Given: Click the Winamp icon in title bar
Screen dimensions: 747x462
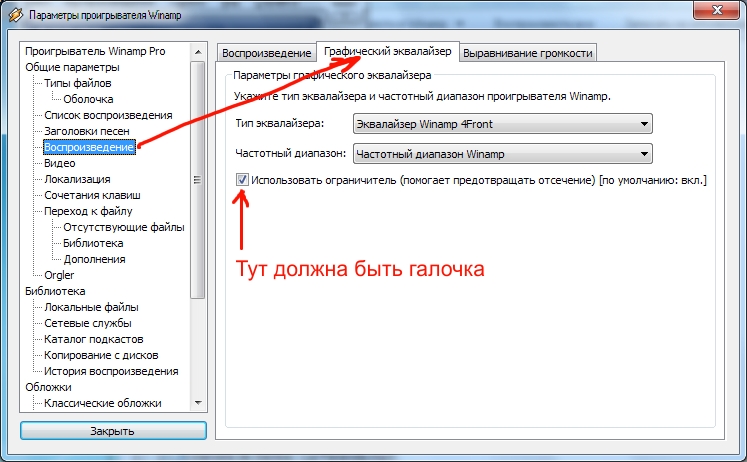Looking at the screenshot, I should pyautogui.click(x=16, y=15).
